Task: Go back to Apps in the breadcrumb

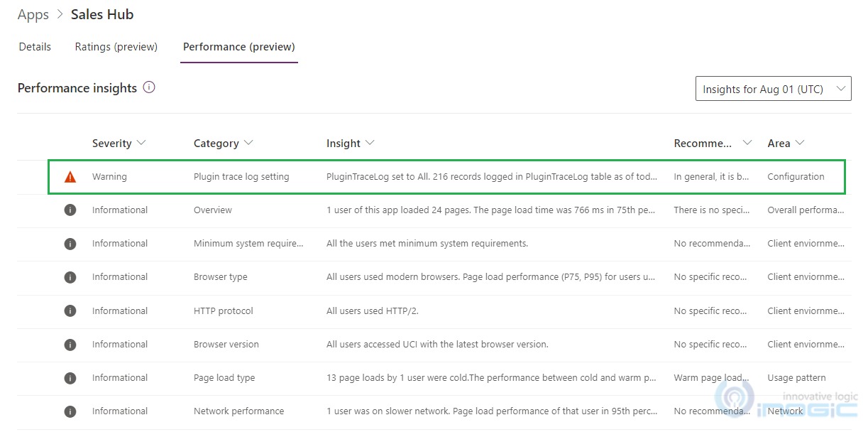Action: (x=33, y=14)
